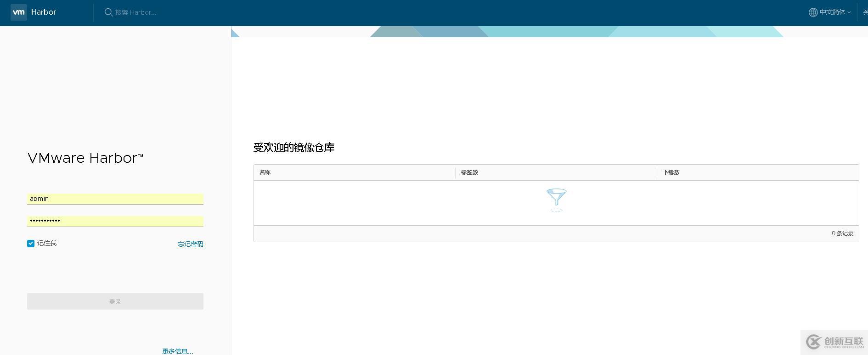
Task: Sort by the 名称 column header
Action: point(265,172)
